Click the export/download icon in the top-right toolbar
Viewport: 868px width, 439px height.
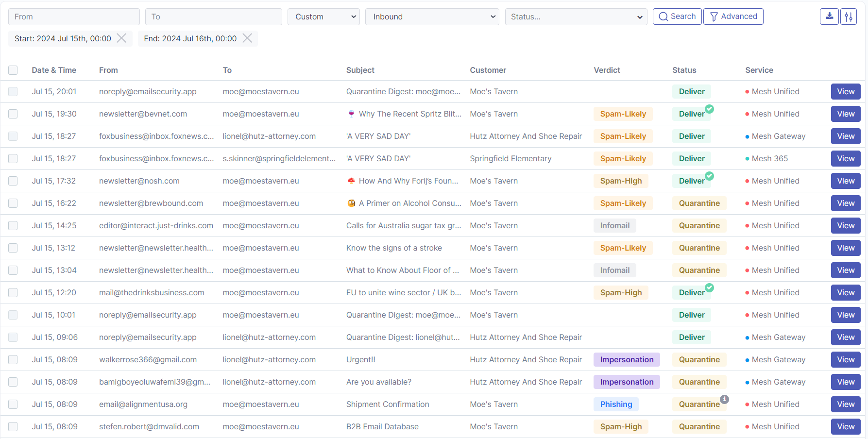[x=829, y=16]
